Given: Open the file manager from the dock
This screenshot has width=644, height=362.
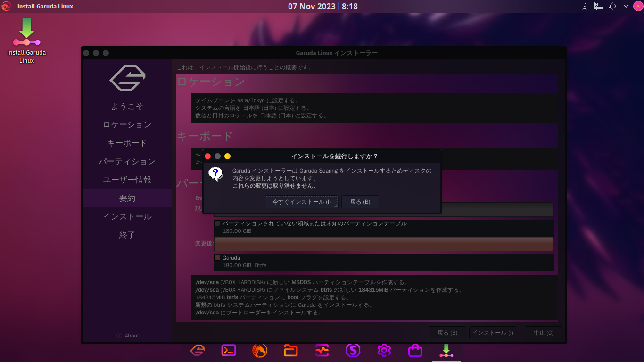Looking at the screenshot, I should [x=291, y=350].
